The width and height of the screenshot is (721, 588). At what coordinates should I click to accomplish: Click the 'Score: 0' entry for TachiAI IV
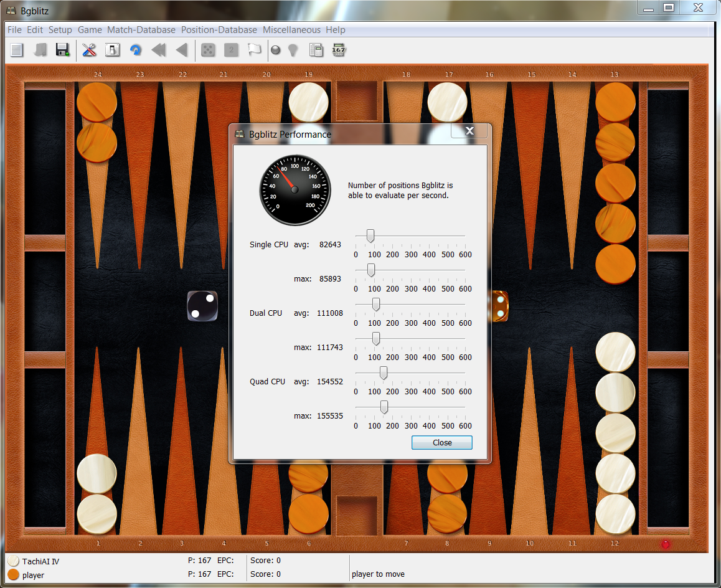pyautogui.click(x=265, y=561)
